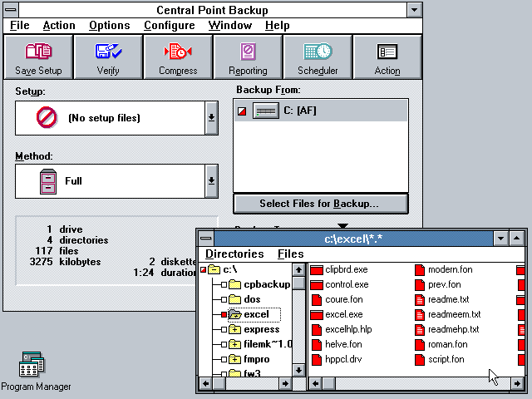Click the roman.fon file icon
This screenshot has height=399, width=532.
(x=420, y=344)
